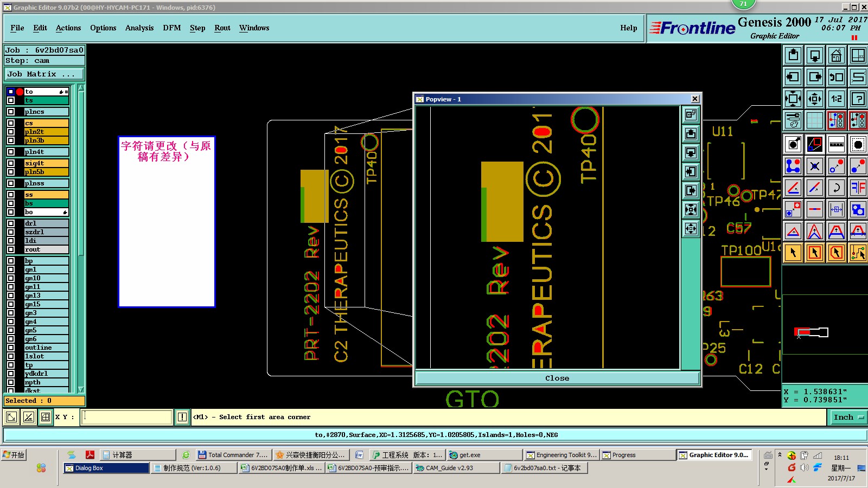Click the mirror F icon
This screenshot has width=868, height=488.
858,188
